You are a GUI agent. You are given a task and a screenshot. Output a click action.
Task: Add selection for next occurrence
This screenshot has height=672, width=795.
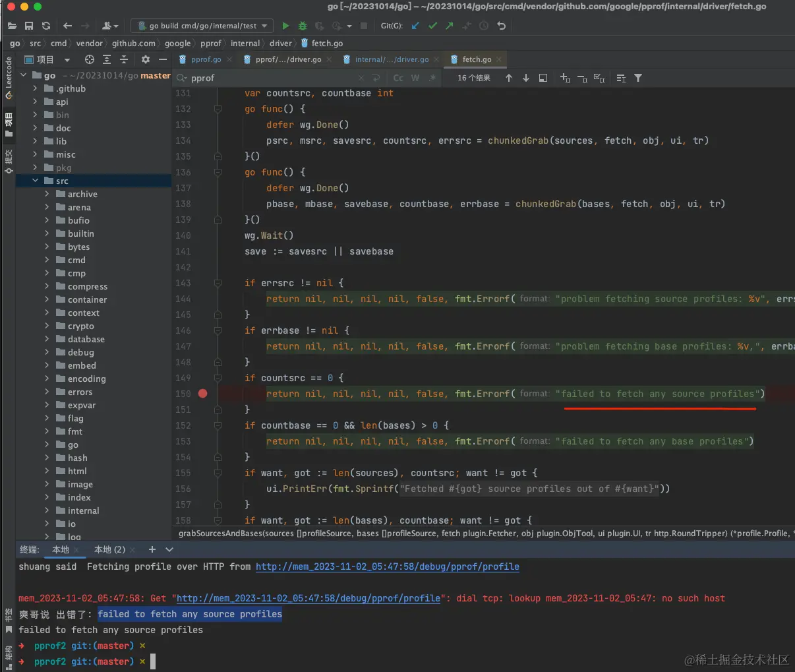point(565,78)
